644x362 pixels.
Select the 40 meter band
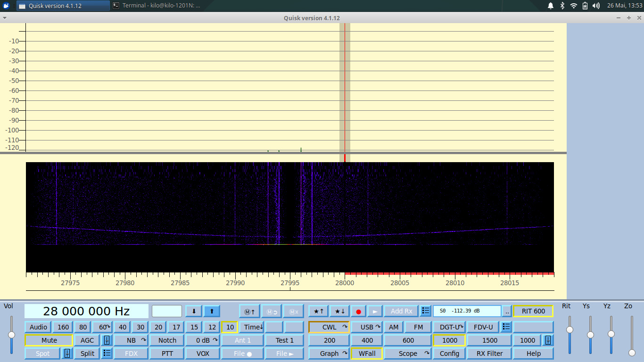point(123,327)
